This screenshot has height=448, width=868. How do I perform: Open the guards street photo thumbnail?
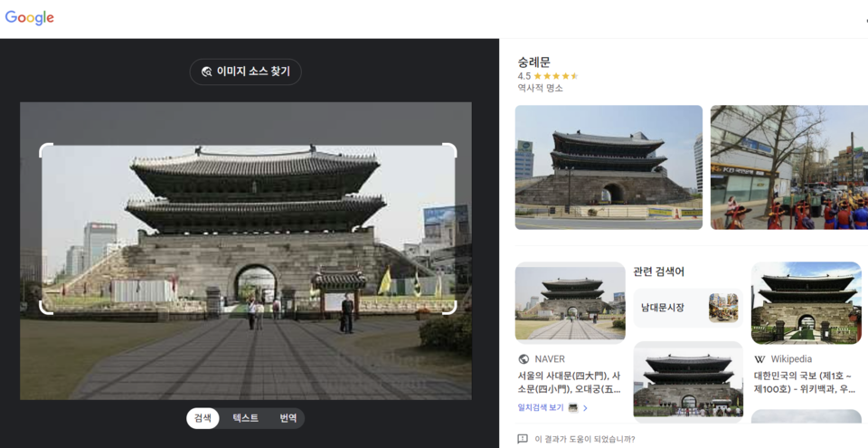pyautogui.click(x=788, y=167)
